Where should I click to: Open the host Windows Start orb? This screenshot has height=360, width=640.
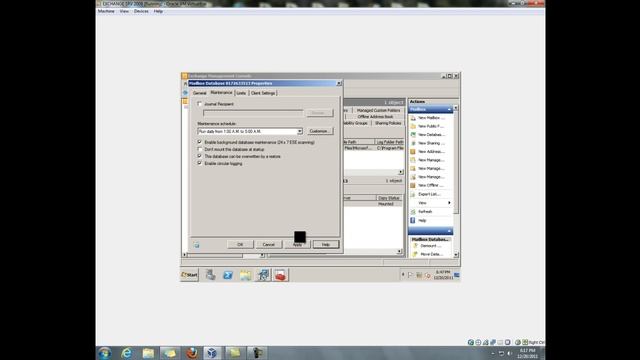tap(104, 353)
